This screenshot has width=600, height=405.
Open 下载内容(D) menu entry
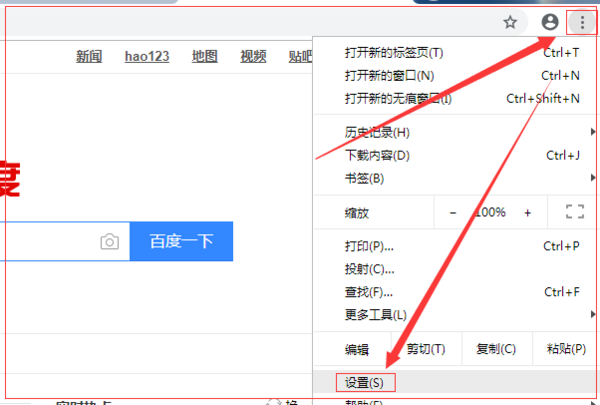click(377, 155)
